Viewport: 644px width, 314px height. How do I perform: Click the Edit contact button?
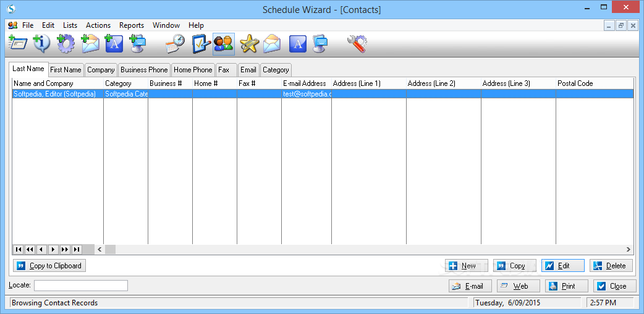click(x=562, y=266)
